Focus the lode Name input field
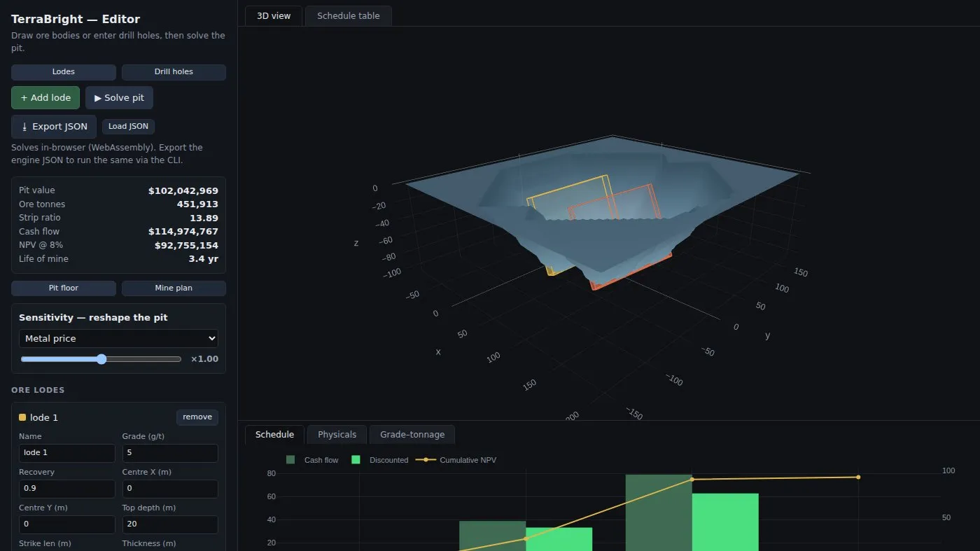 pos(67,453)
